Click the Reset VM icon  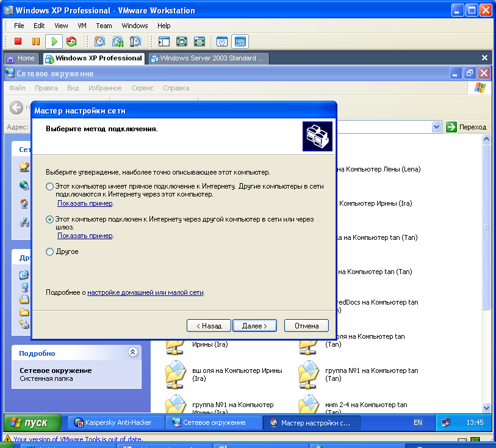pos(71,42)
